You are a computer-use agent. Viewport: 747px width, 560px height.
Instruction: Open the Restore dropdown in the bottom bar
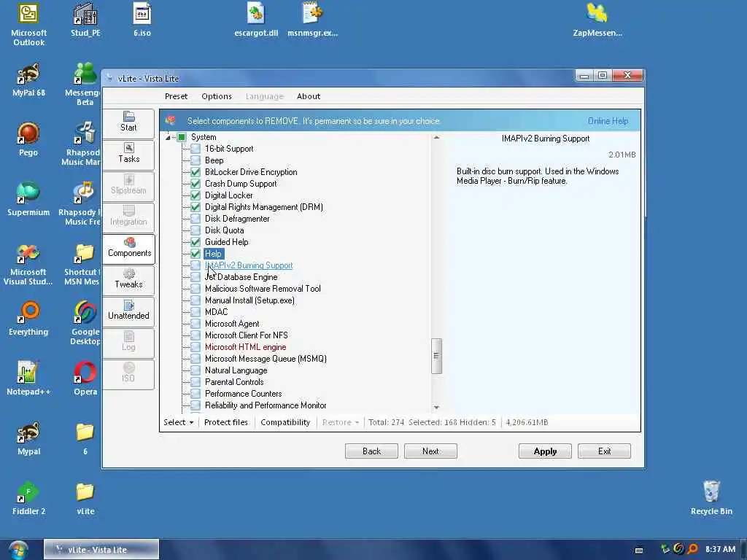pos(340,422)
